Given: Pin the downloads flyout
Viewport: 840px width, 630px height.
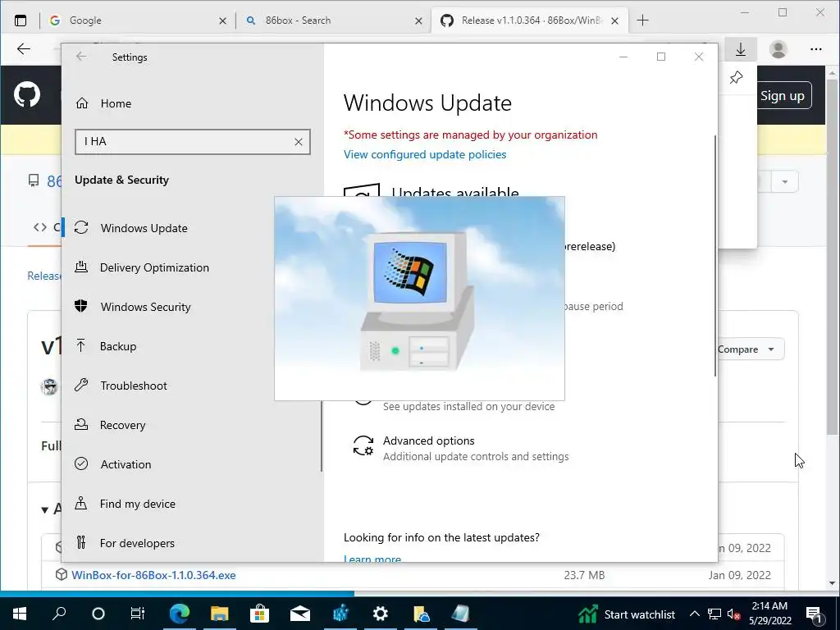Looking at the screenshot, I should coord(736,78).
